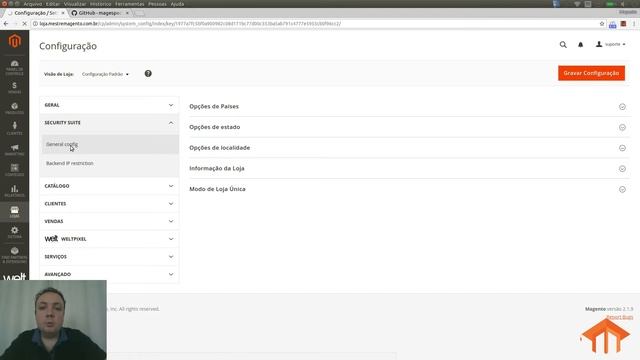Expand Opções de Países panel toggle
Image resolution: width=640 pixels, height=360 pixels.
coord(622,107)
